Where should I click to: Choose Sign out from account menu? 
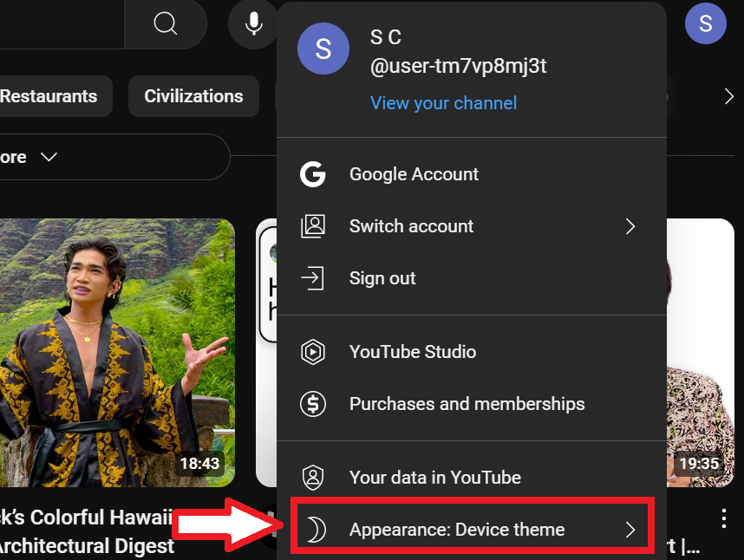472,278
